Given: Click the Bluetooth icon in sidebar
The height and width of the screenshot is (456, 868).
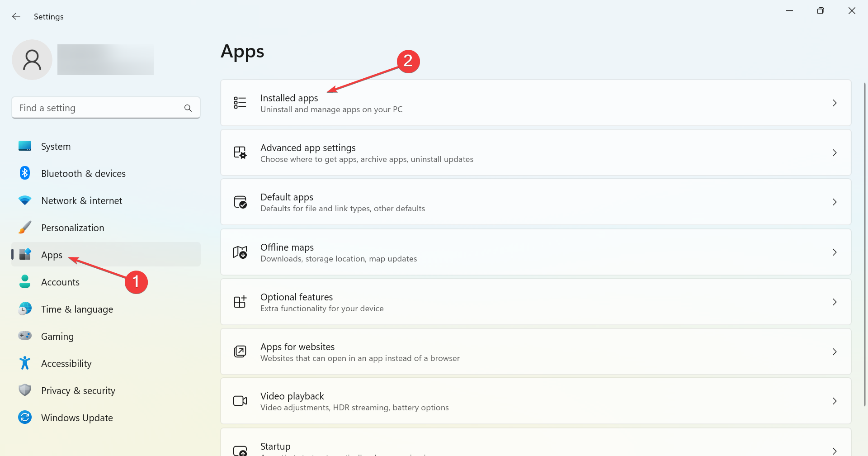Looking at the screenshot, I should pyautogui.click(x=25, y=173).
